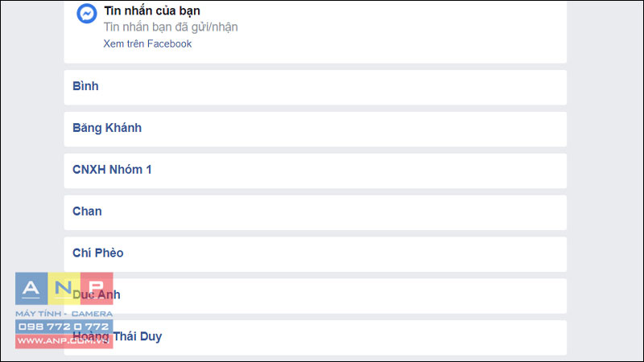Click the Tin nhắn bạn đã gửi/nhận subtitle
The width and height of the screenshot is (644, 362).
171,27
